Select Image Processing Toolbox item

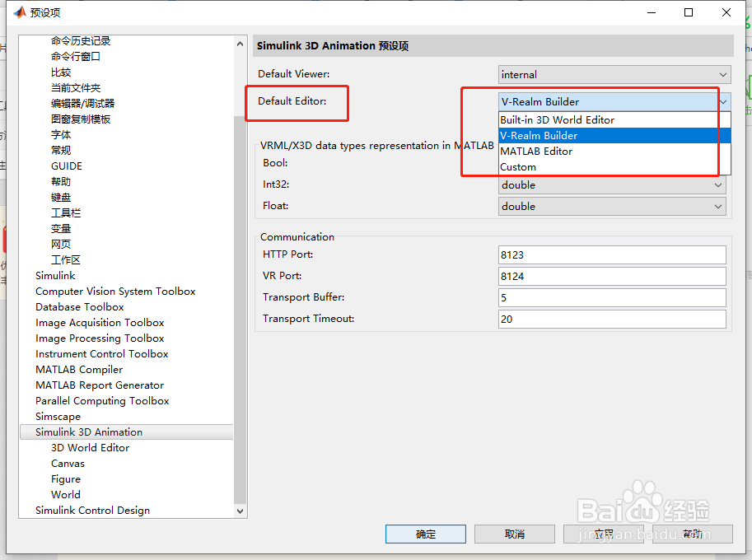(100, 338)
